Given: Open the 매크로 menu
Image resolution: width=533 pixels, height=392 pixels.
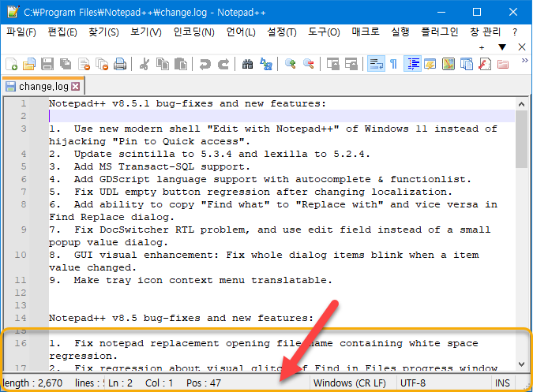Looking at the screenshot, I should [x=366, y=32].
